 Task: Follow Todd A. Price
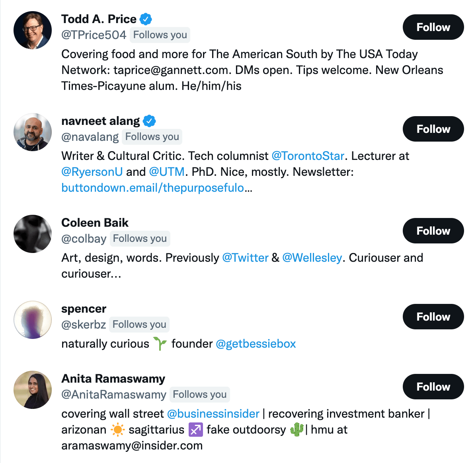[x=433, y=27]
